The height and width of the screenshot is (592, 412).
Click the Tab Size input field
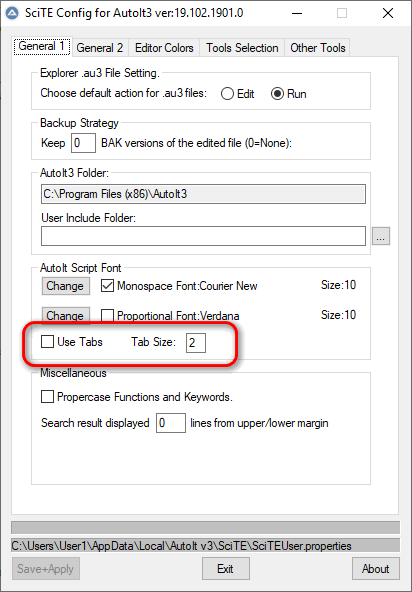click(x=196, y=343)
